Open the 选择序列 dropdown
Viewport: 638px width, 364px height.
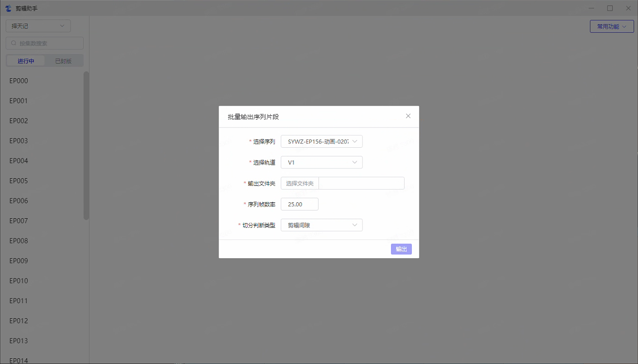coord(321,141)
